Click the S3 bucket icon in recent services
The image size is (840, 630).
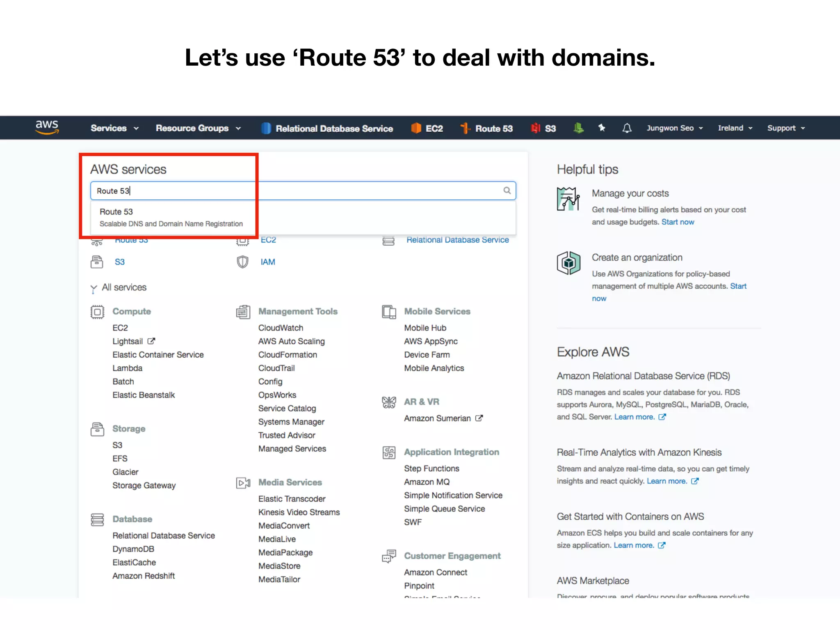pos(97,262)
